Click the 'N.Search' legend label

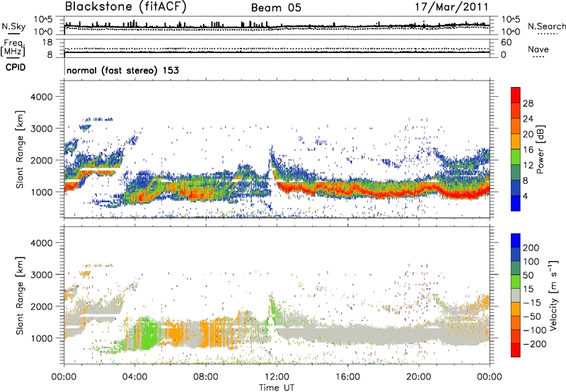546,26
